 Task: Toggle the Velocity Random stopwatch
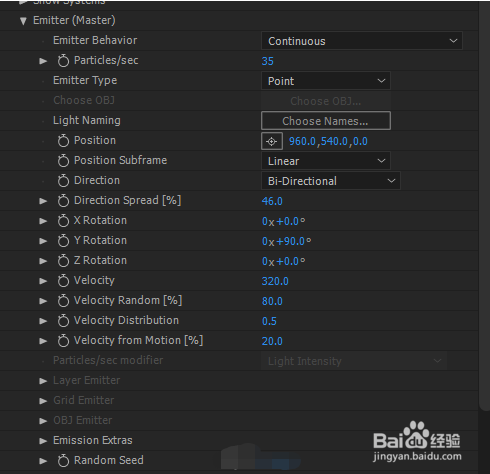pyautogui.click(x=63, y=301)
